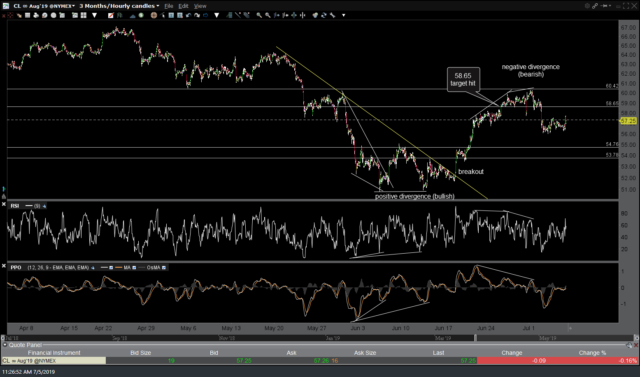Image resolution: width=640 pixels, height=377 pixels.
Task: Toggle PPO line visibility checkbox
Action: click(111, 268)
